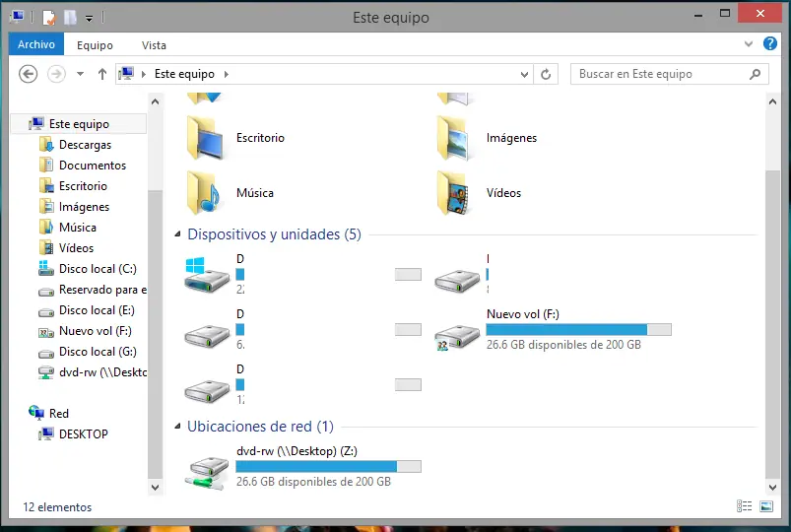Select Escritorio in the navigation pane

pos(83,186)
